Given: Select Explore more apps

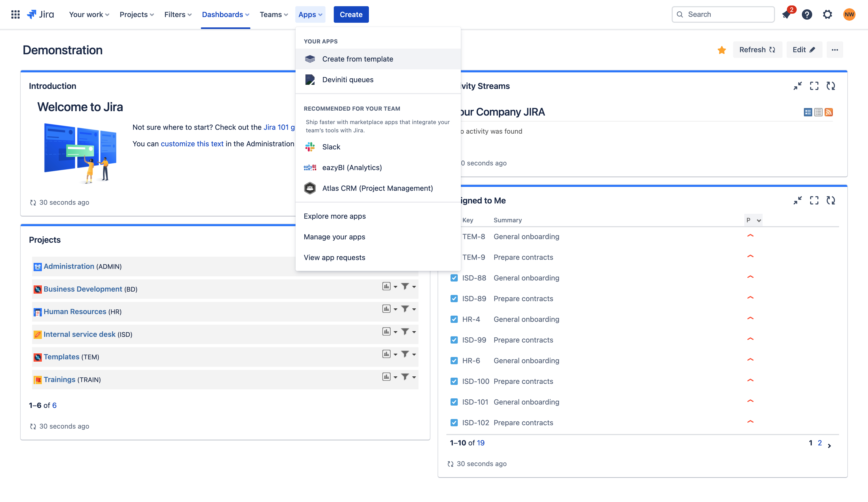Looking at the screenshot, I should click(378, 216).
